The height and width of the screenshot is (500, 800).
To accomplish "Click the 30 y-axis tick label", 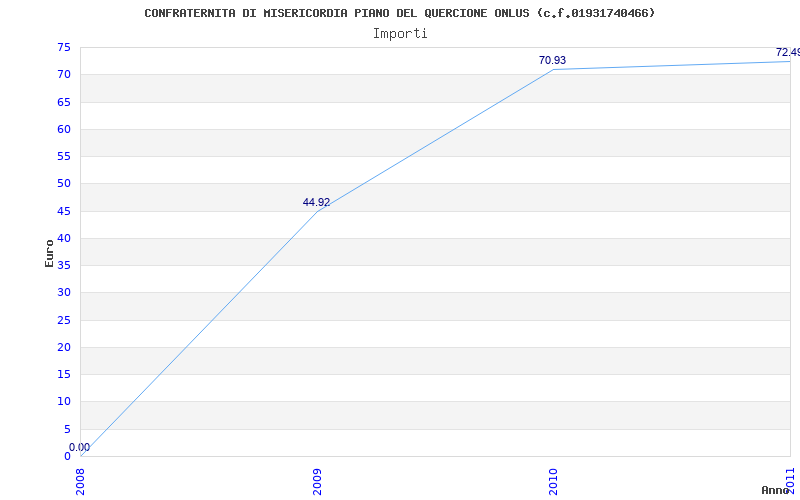I will (x=64, y=293).
